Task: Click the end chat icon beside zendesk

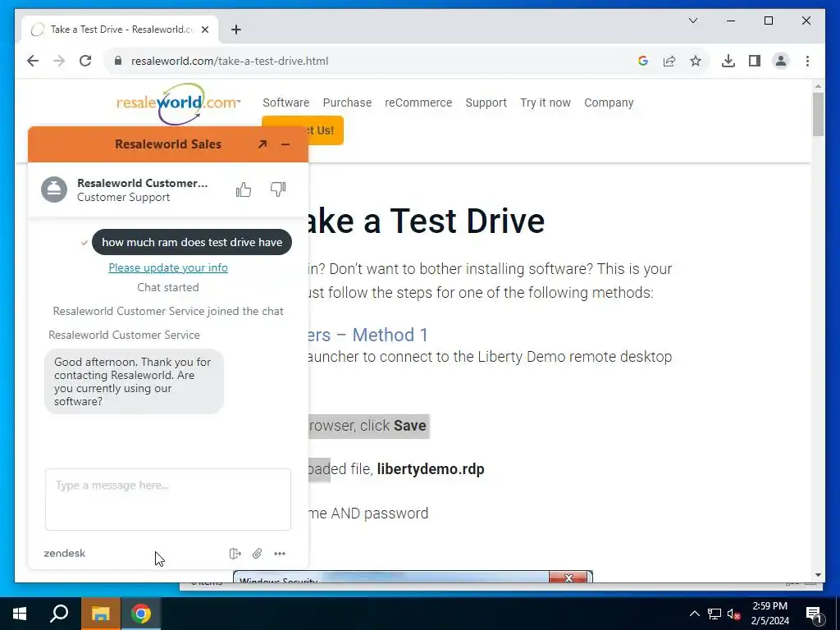Action: tap(235, 554)
